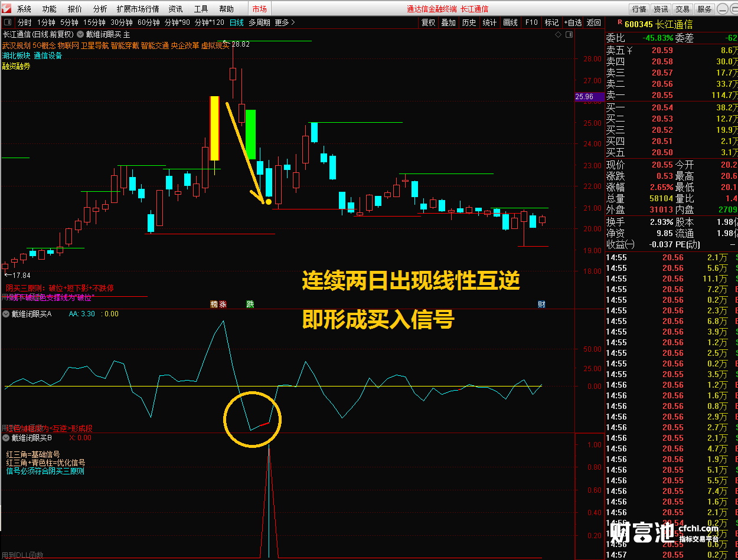Switch to 分钟*90 chart period
The width and height of the screenshot is (738, 560).
coord(177,22)
